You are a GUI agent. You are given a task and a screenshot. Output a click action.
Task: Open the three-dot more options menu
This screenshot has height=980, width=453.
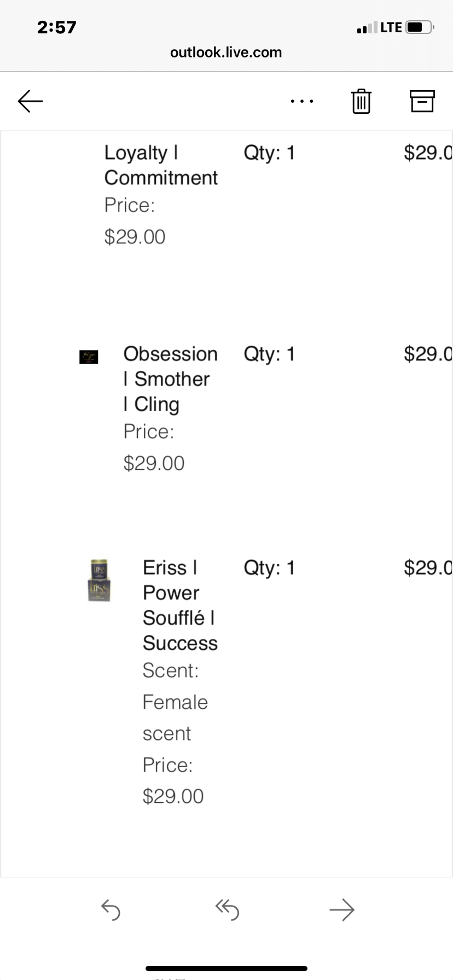[302, 101]
